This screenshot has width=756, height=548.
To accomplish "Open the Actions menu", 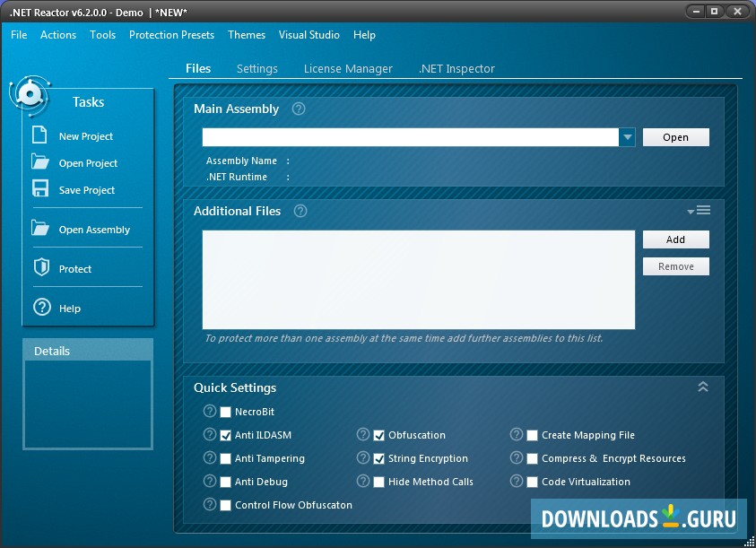I will click(x=58, y=35).
